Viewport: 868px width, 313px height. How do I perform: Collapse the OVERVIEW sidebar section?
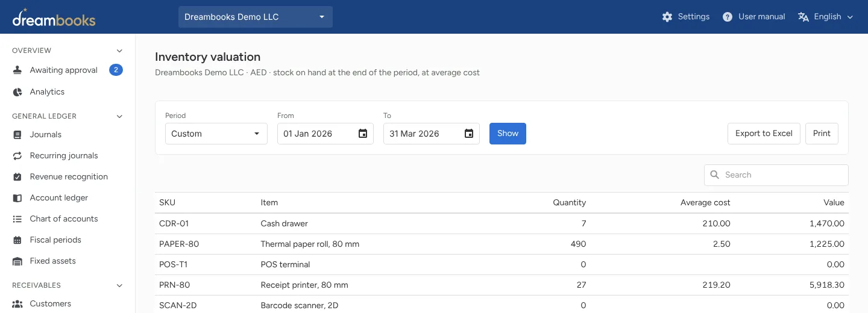(119, 51)
